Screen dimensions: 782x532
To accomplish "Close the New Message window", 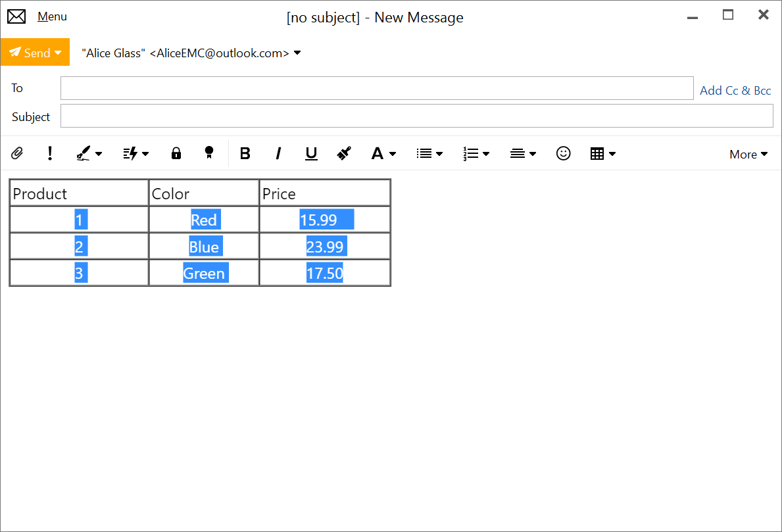I will pos(764,15).
